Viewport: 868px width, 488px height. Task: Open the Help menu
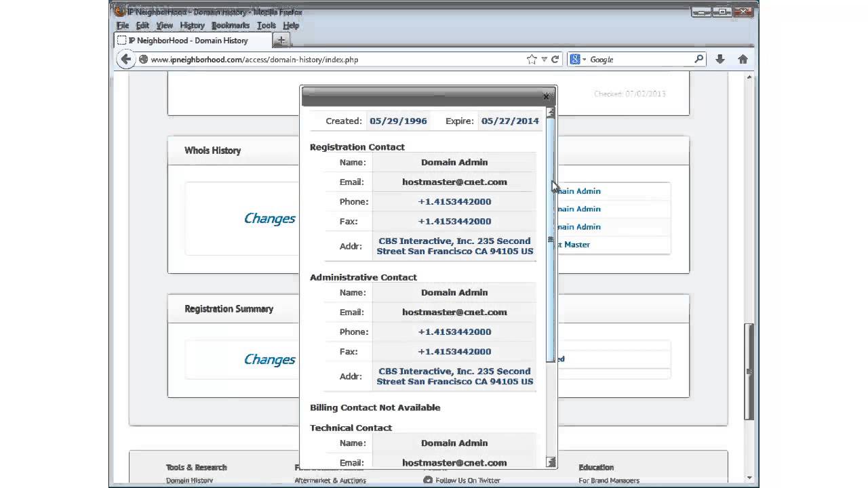click(291, 26)
